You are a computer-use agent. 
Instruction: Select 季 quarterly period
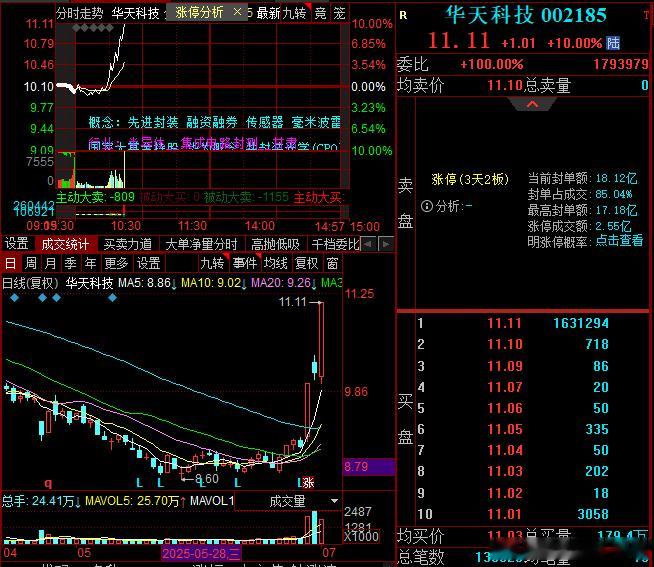click(x=70, y=263)
